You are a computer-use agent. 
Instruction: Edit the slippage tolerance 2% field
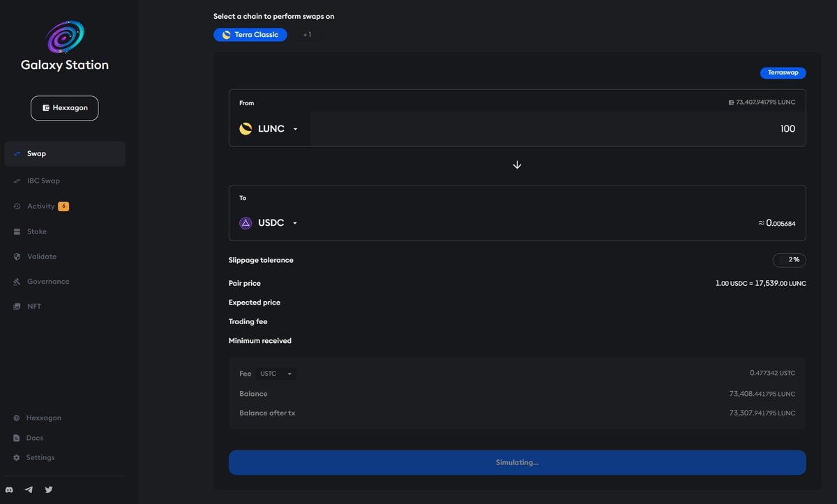790,260
